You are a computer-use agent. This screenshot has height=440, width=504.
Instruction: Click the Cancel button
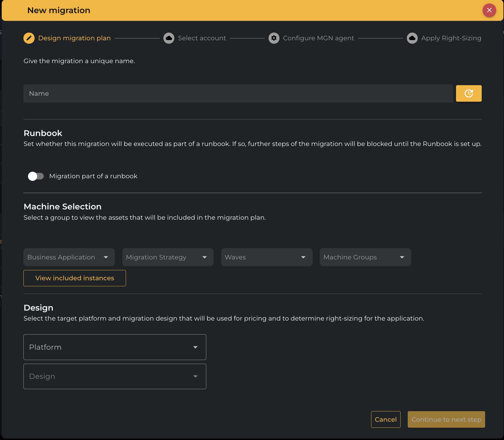386,419
